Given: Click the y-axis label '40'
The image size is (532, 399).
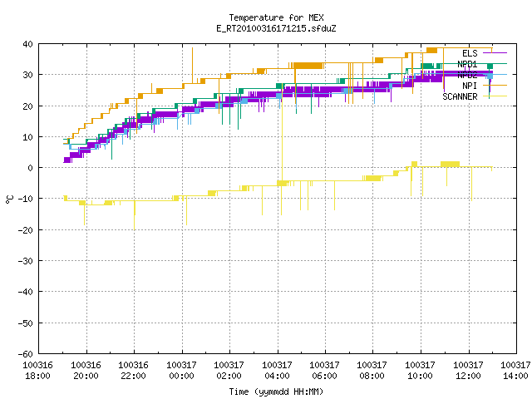Looking at the screenshot, I should coord(27,44).
